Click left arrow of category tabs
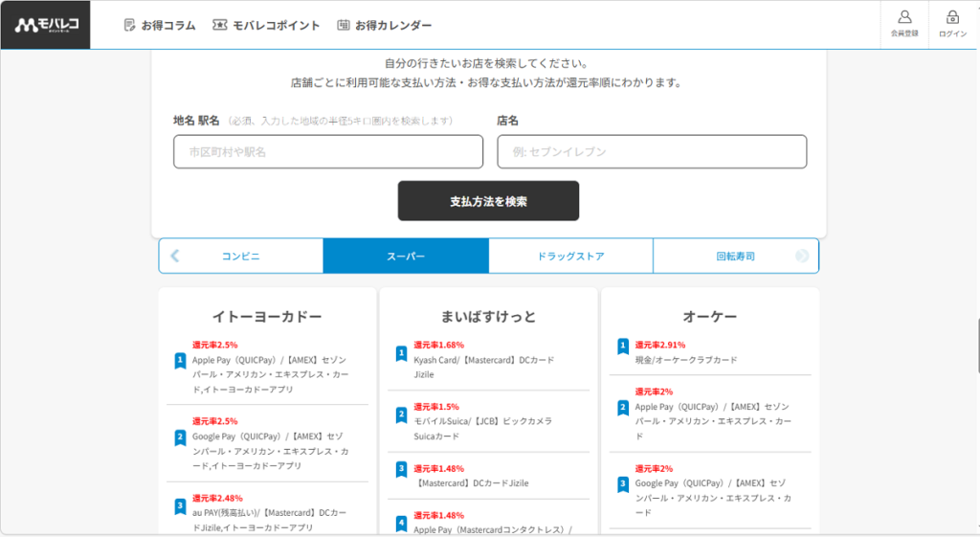Screen dimensions: 980x537 175,256
